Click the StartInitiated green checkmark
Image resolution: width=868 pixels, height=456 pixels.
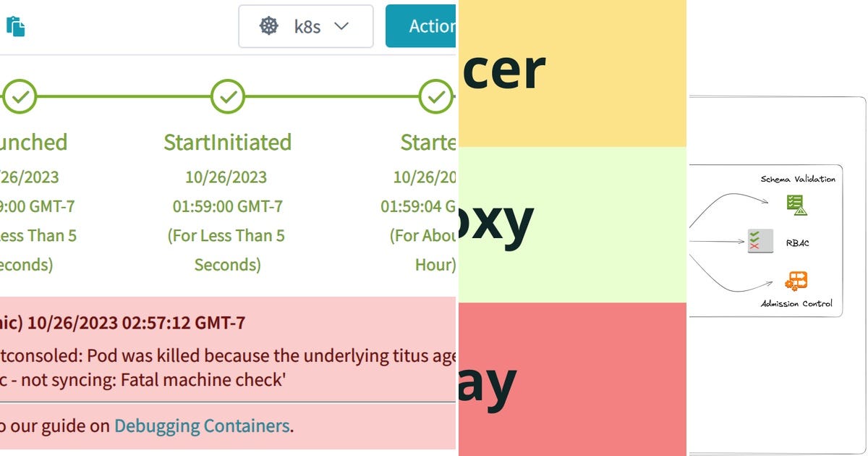[226, 95]
